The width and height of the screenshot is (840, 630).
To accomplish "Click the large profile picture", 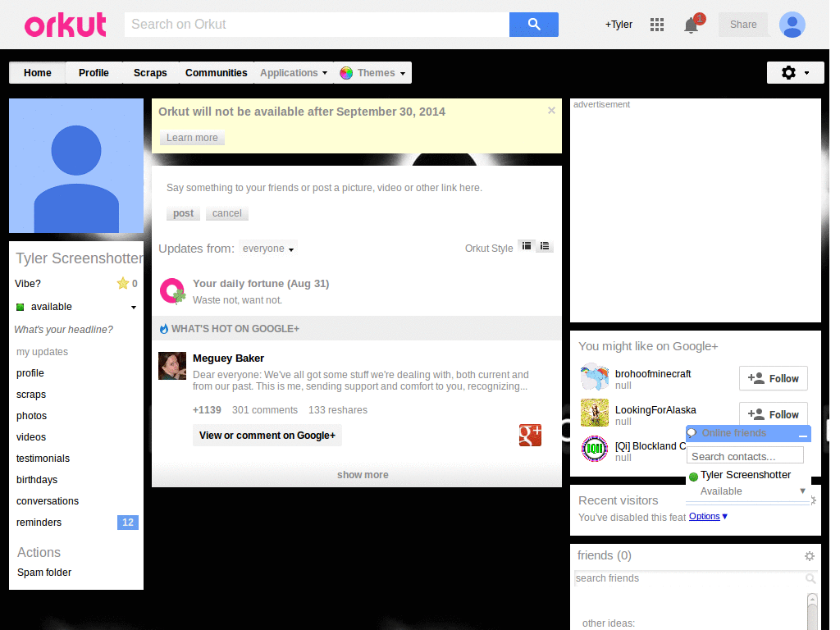I will (76, 166).
